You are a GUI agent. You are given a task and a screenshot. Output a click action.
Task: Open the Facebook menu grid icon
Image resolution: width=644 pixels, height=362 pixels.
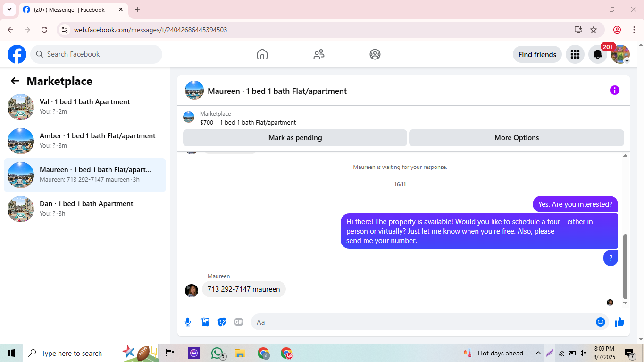coord(575,54)
